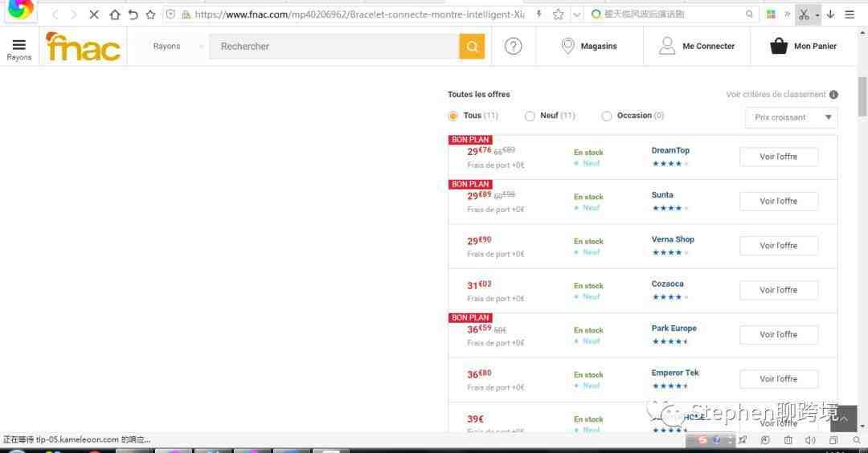The height and width of the screenshot is (453, 868).
Task: Expand the address bar history dropdown
Action: tap(577, 14)
